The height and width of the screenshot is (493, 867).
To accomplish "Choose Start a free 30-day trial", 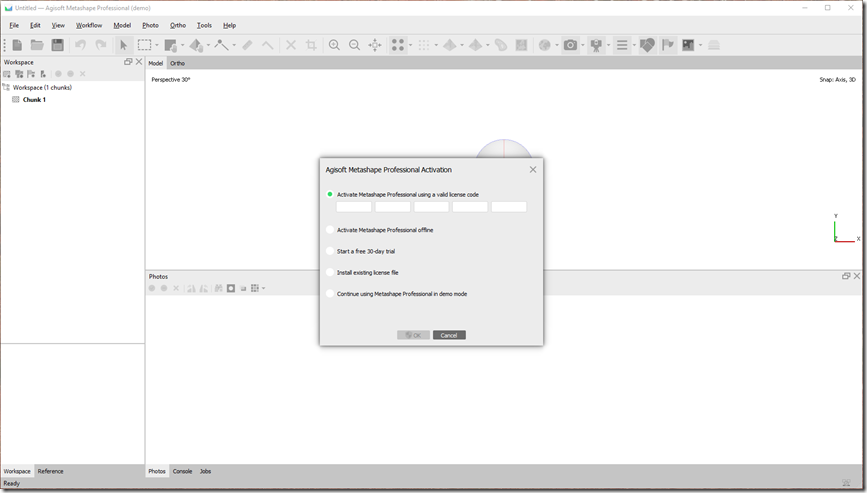I will coord(330,251).
